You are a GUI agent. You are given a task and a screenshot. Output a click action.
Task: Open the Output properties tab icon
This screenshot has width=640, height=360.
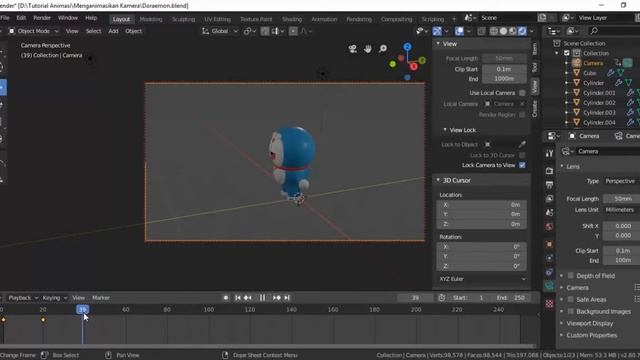[549, 184]
